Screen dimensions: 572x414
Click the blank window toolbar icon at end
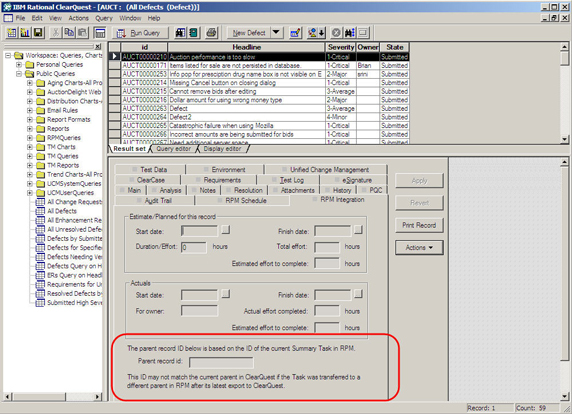[x=363, y=33]
